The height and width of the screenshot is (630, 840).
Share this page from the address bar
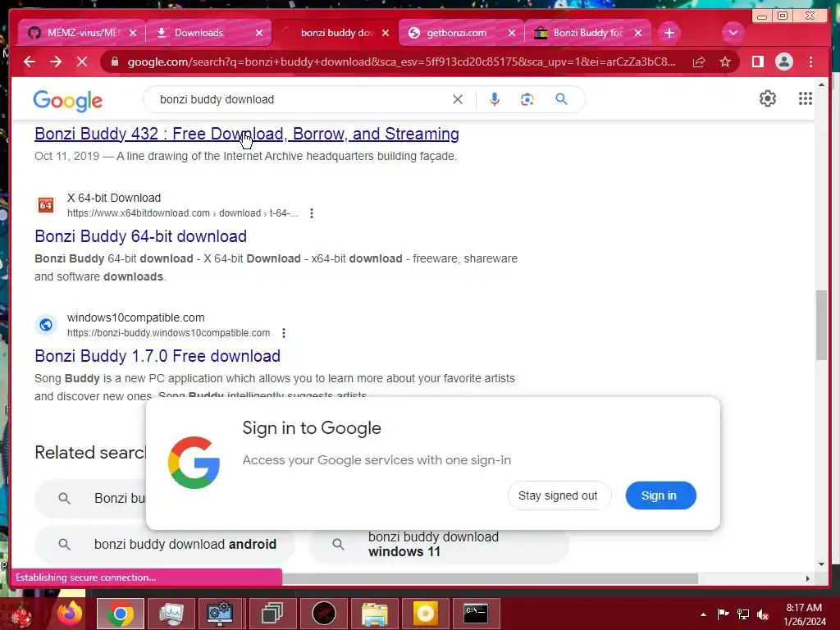coord(699,62)
